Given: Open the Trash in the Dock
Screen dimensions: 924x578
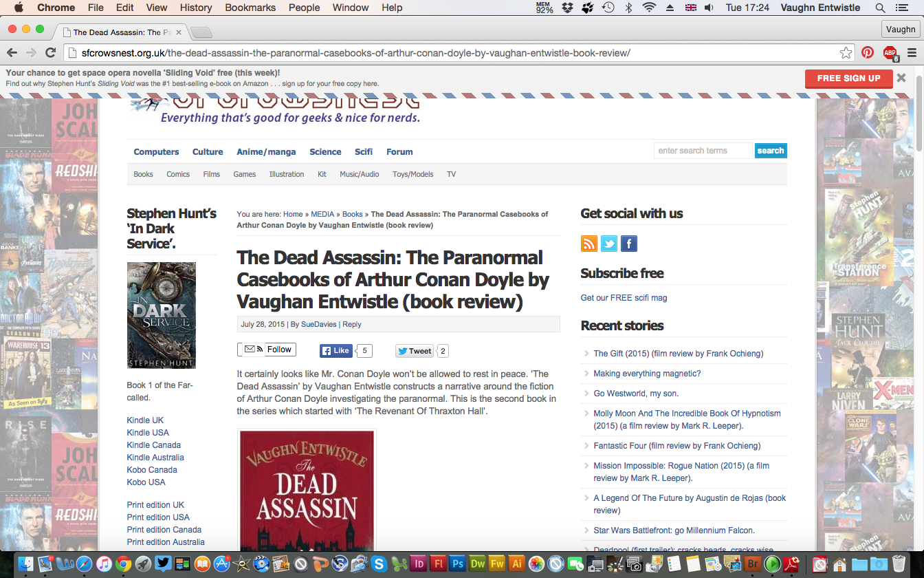Looking at the screenshot, I should tap(899, 564).
